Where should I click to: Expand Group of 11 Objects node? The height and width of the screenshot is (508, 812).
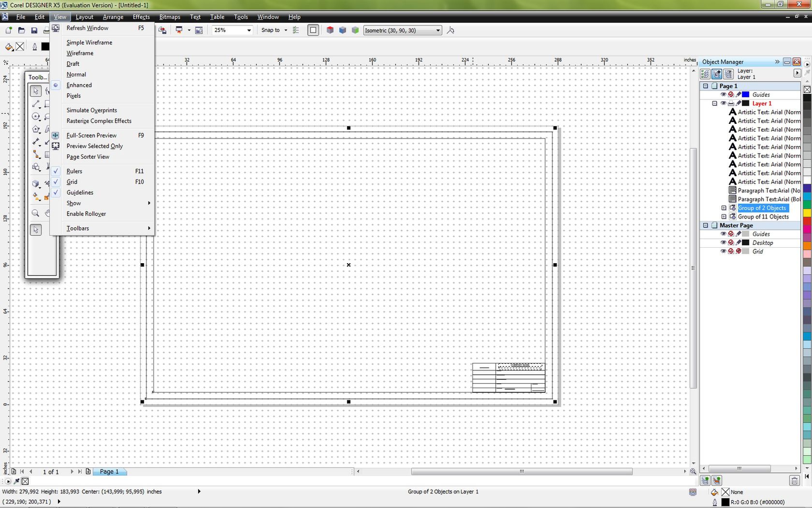point(724,217)
